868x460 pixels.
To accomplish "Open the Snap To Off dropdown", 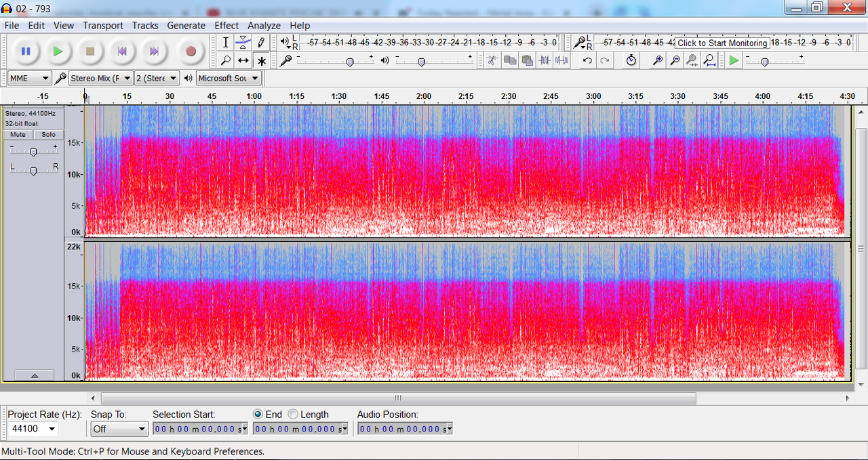I will [119, 429].
